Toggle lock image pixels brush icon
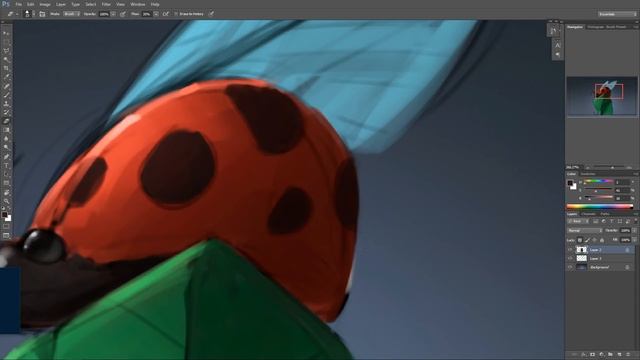 click(587, 240)
